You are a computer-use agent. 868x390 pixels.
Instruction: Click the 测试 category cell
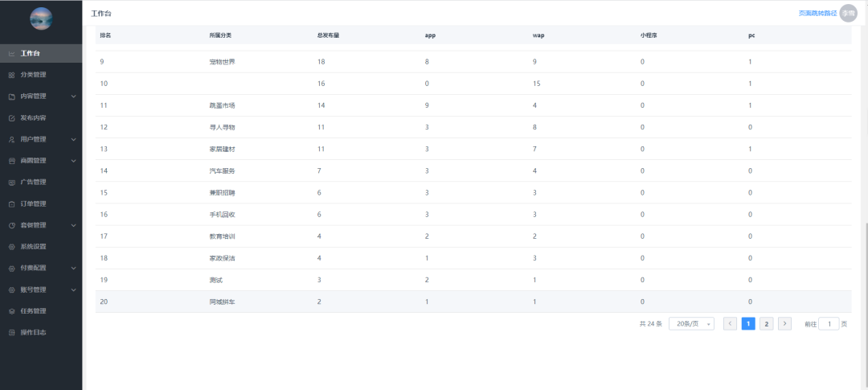click(x=216, y=281)
